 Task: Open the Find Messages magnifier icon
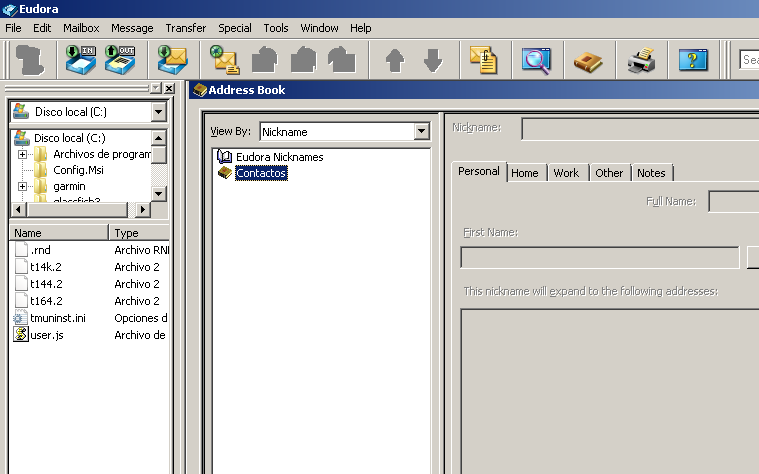(x=536, y=61)
